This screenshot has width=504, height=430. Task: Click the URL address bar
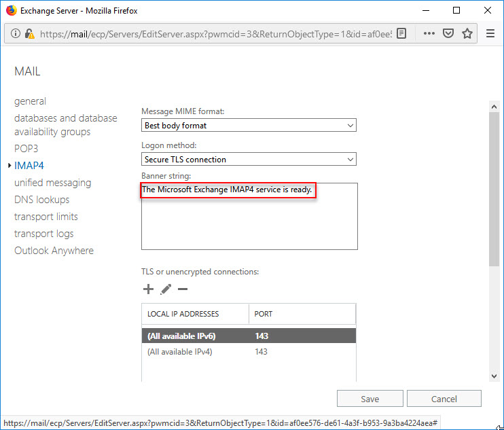pos(215,33)
